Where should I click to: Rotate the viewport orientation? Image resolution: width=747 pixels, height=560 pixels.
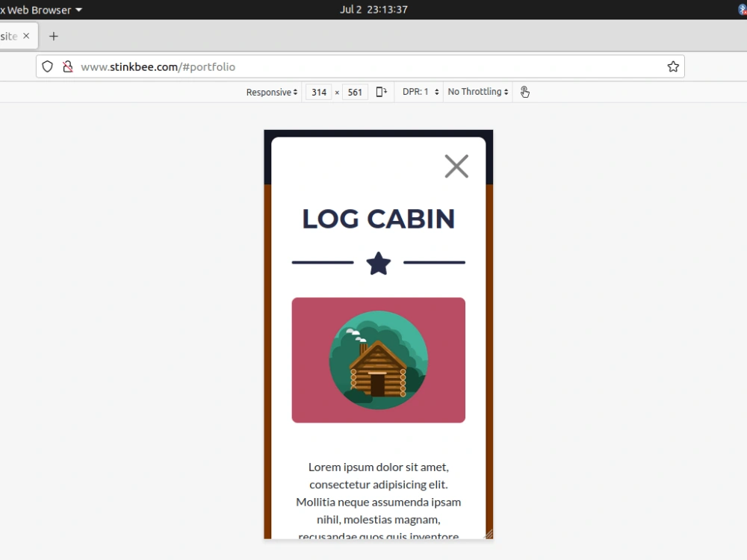click(381, 92)
